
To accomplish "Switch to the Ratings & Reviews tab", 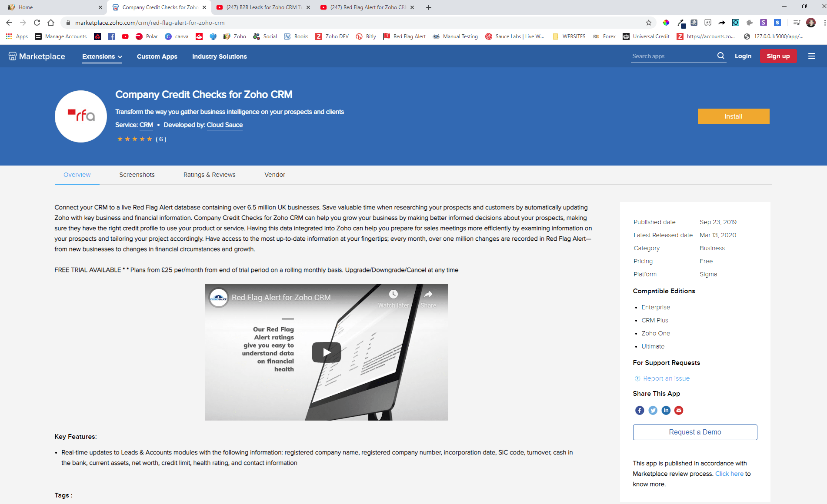I will [209, 175].
